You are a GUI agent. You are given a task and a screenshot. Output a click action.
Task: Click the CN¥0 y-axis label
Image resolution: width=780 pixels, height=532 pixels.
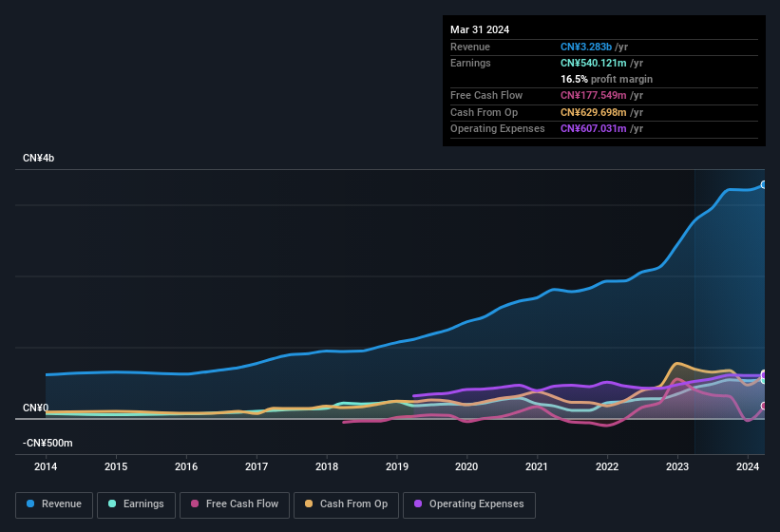click(36, 408)
